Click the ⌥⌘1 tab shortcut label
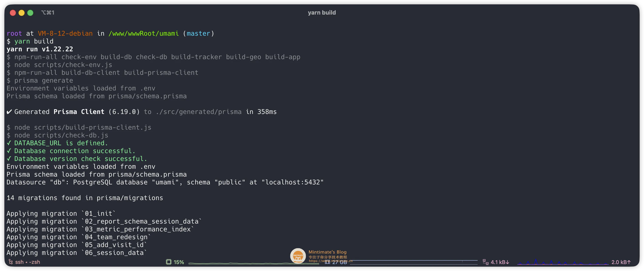The width and height of the screenshot is (644, 271). click(x=48, y=12)
